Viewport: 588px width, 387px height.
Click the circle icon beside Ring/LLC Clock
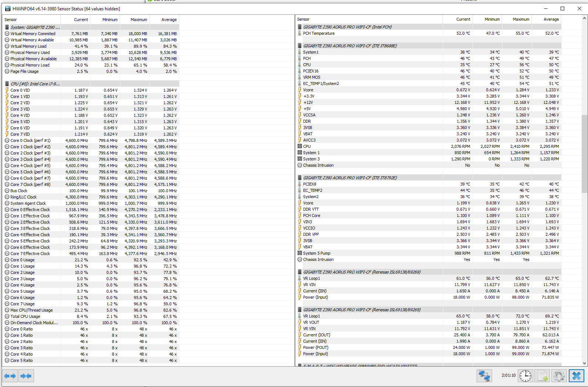click(7, 197)
